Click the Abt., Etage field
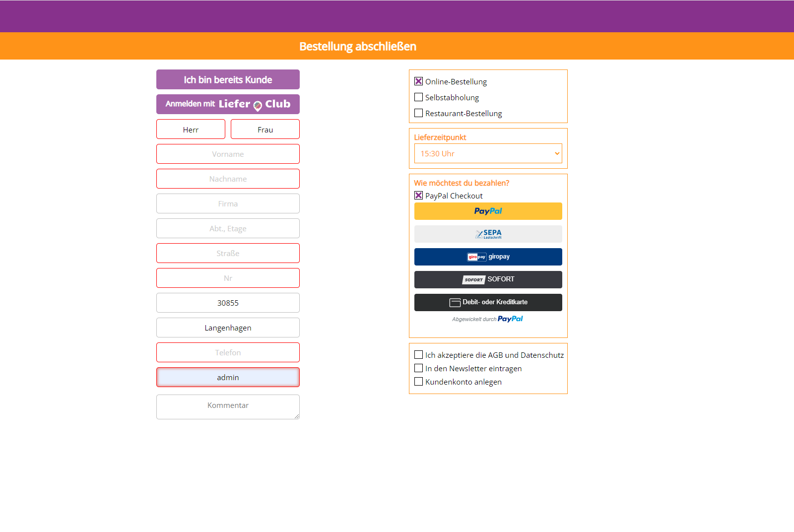The width and height of the screenshot is (794, 532). pyautogui.click(x=228, y=228)
